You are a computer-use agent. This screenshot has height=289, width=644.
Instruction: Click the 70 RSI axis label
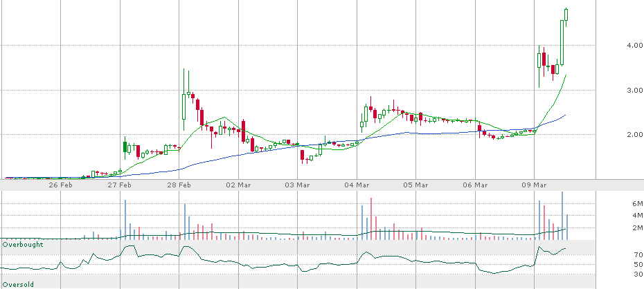click(638, 254)
